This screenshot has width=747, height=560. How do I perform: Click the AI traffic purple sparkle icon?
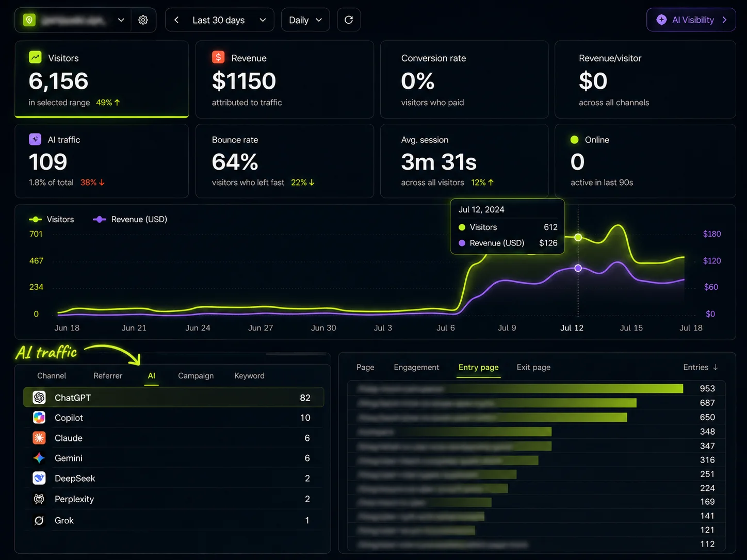(35, 139)
